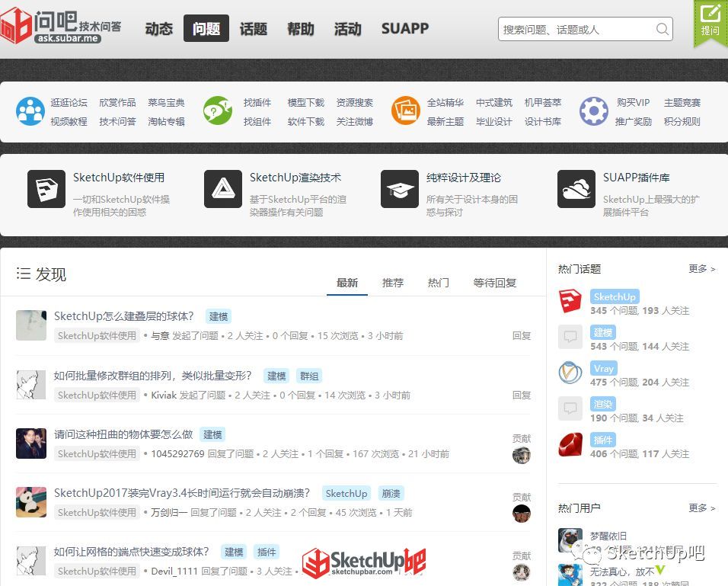Open 无法真心，放不 user avatar
The image size is (728, 586).
click(570, 575)
